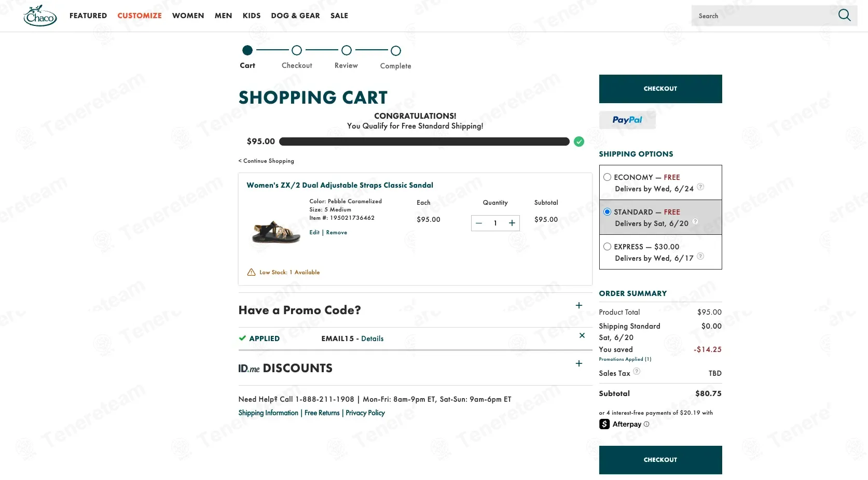Screen dimensions: 868x480
Task: Click help icon next to Sales Tax
Action: [637, 371]
